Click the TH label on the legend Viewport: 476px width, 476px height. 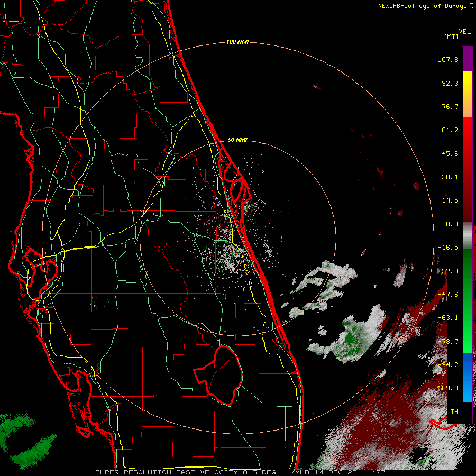click(x=454, y=412)
